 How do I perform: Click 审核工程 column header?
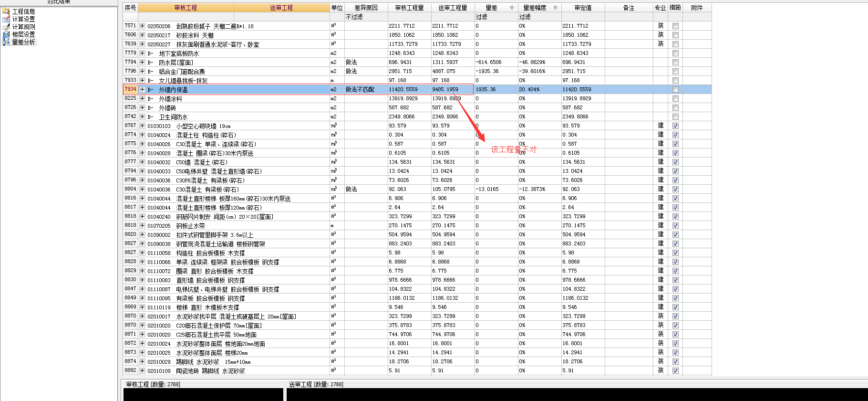[x=186, y=8]
